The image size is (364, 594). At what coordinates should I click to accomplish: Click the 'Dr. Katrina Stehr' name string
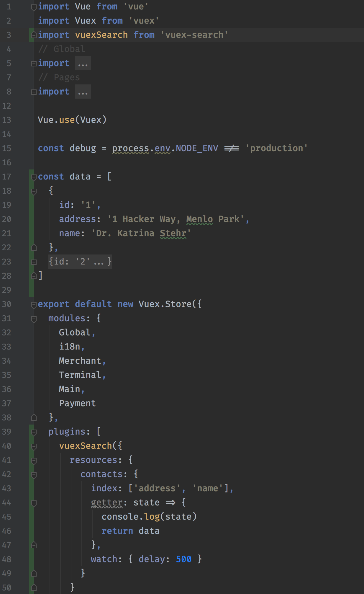tap(141, 233)
